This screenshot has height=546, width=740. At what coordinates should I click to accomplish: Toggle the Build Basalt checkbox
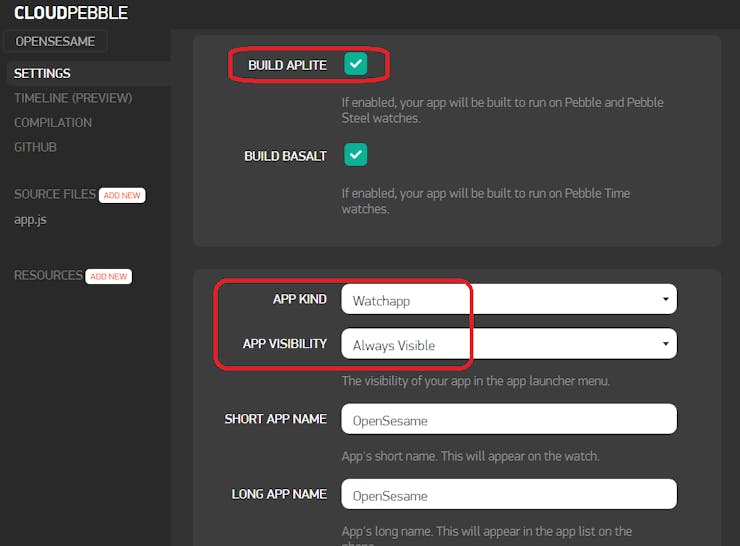click(x=355, y=155)
